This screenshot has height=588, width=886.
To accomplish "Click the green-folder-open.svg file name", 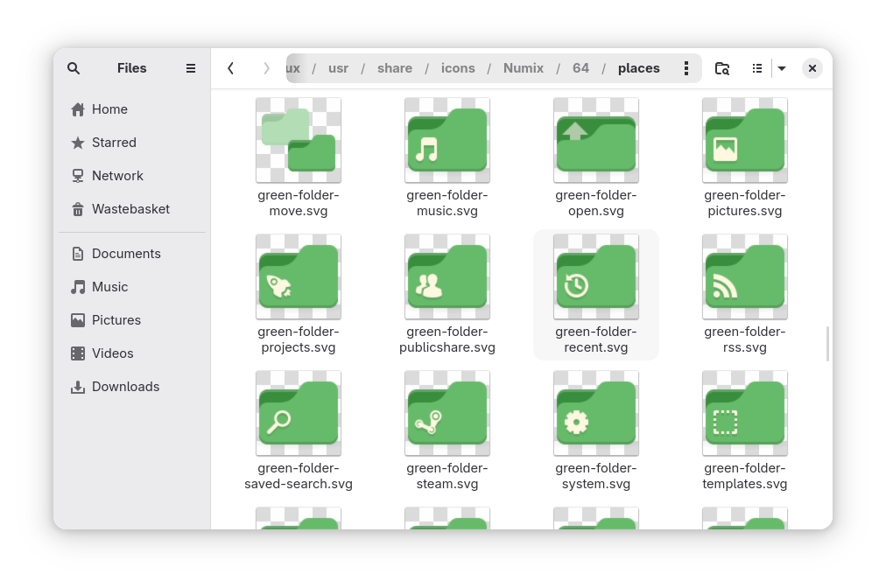I will pos(596,203).
